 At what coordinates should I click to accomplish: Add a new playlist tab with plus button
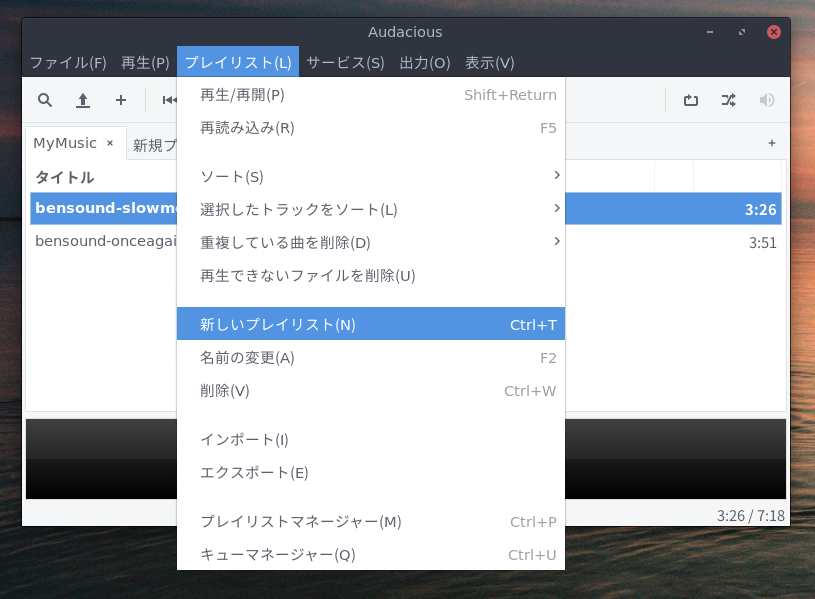tap(771, 143)
